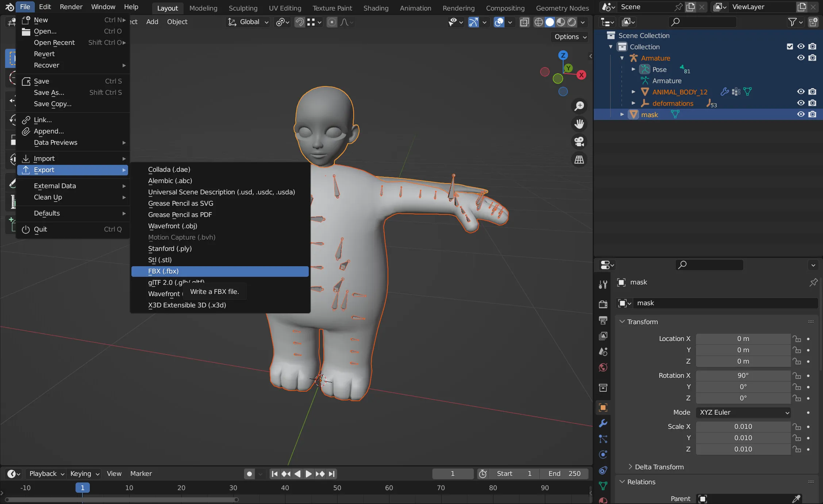Open Output properties tab icon
The image size is (823, 504).
point(603,320)
